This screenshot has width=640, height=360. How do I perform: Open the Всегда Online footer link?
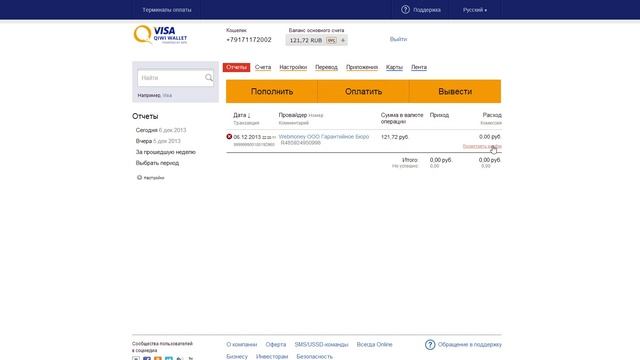tap(374, 344)
